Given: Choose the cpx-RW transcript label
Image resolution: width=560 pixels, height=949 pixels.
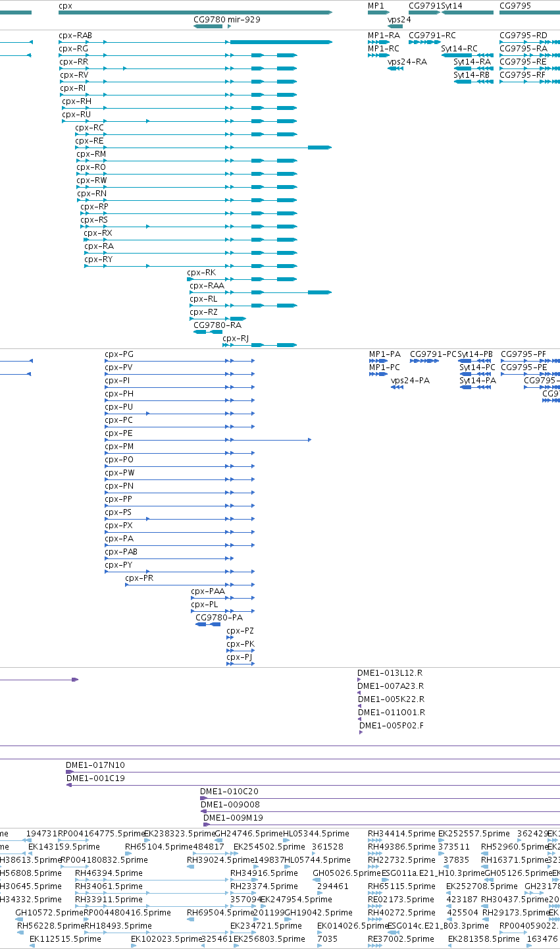Looking at the screenshot, I should 91,180.
